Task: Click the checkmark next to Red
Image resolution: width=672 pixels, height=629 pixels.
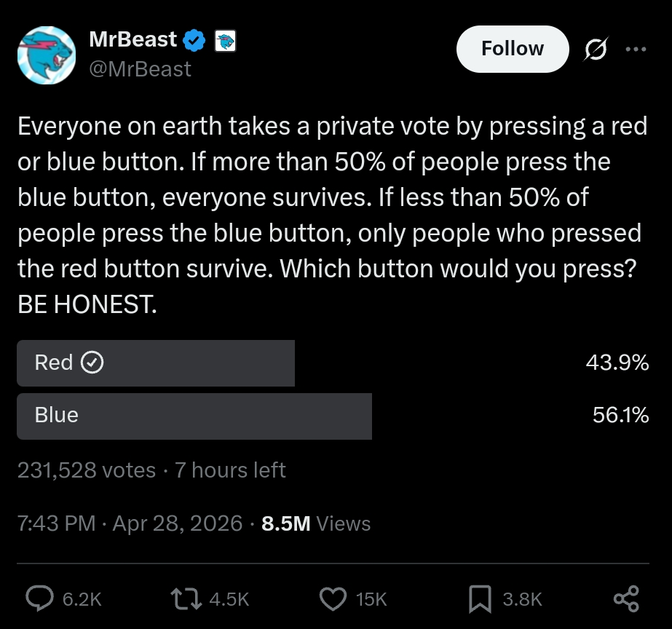Action: click(x=92, y=363)
